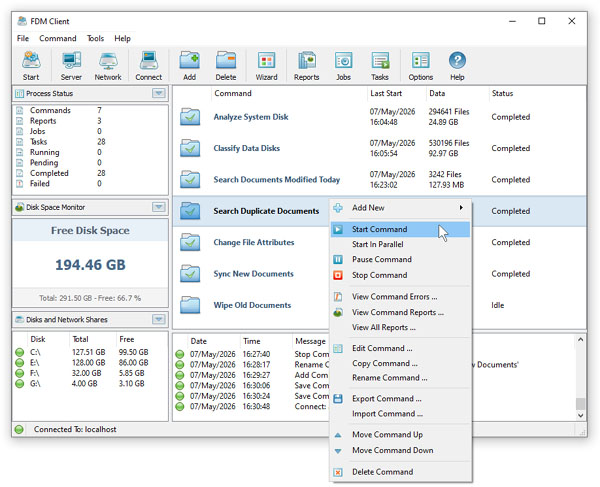Viewport: 600px width, 487px height.
Task: Select the Sync New Documents command
Action: point(253,274)
